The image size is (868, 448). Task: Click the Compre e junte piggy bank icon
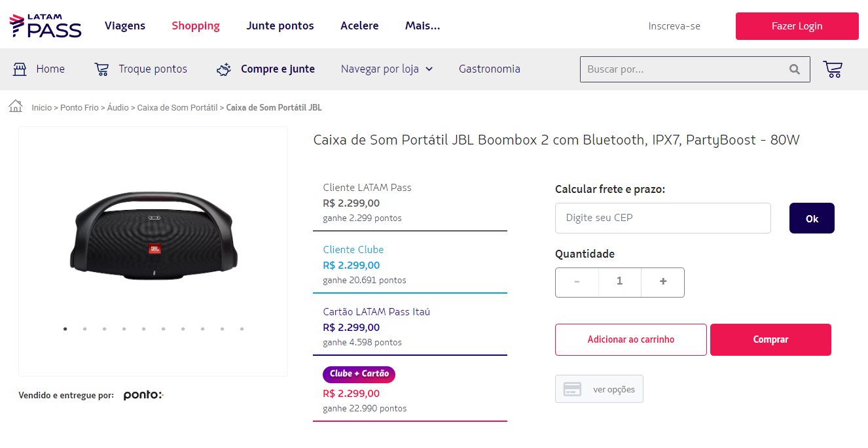224,69
